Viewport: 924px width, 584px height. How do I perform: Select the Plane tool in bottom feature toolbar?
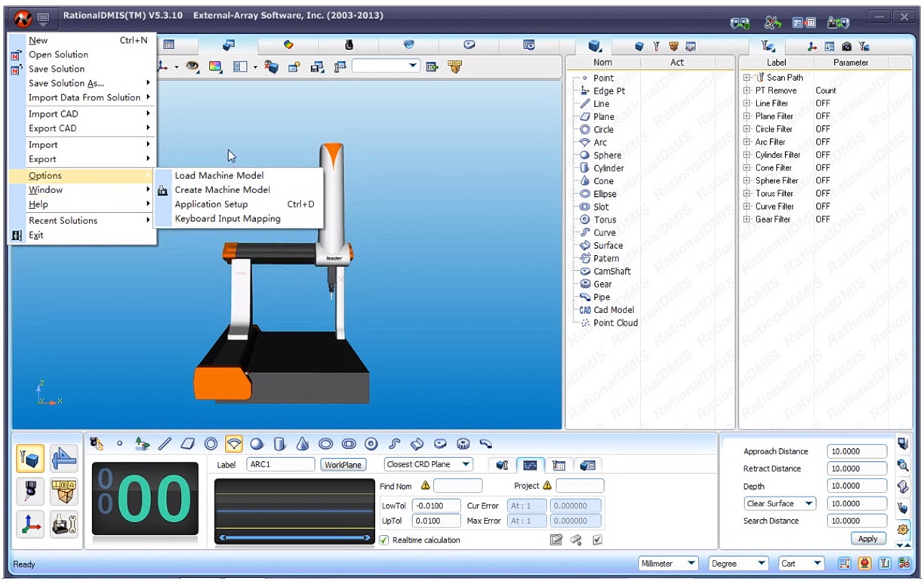[x=188, y=444]
